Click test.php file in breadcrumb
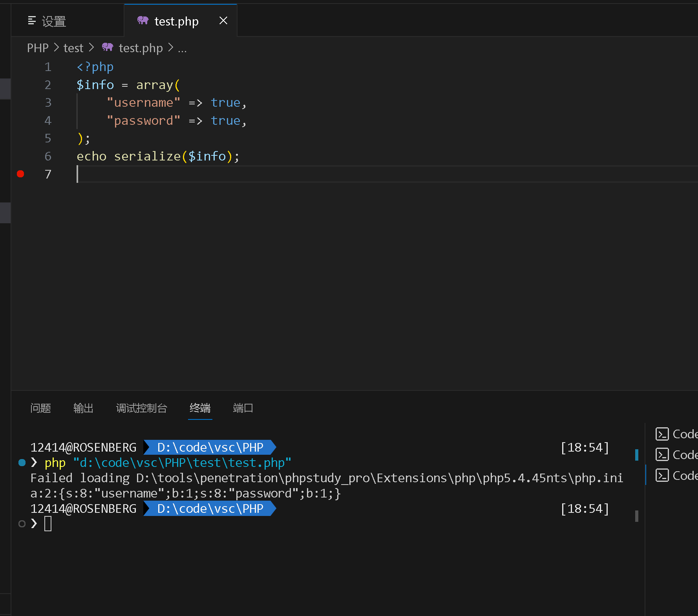 pyautogui.click(x=141, y=48)
